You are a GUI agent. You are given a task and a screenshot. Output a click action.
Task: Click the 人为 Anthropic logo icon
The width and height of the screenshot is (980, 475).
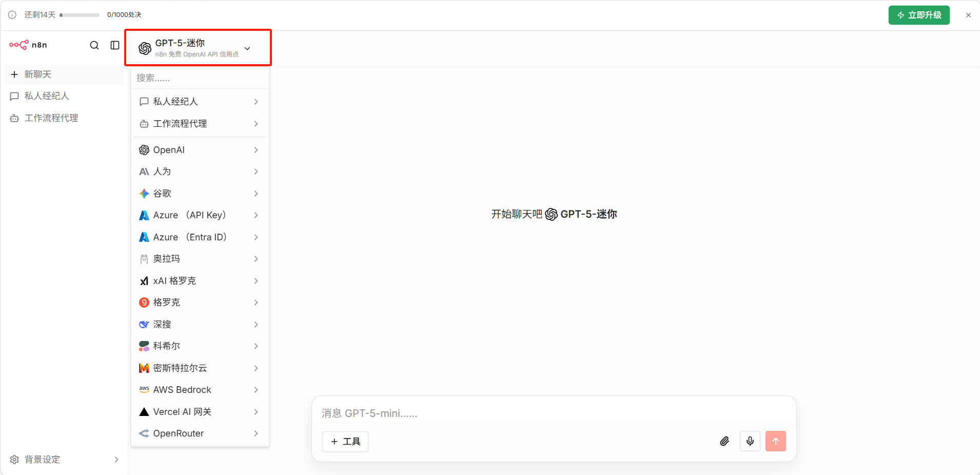click(x=144, y=172)
